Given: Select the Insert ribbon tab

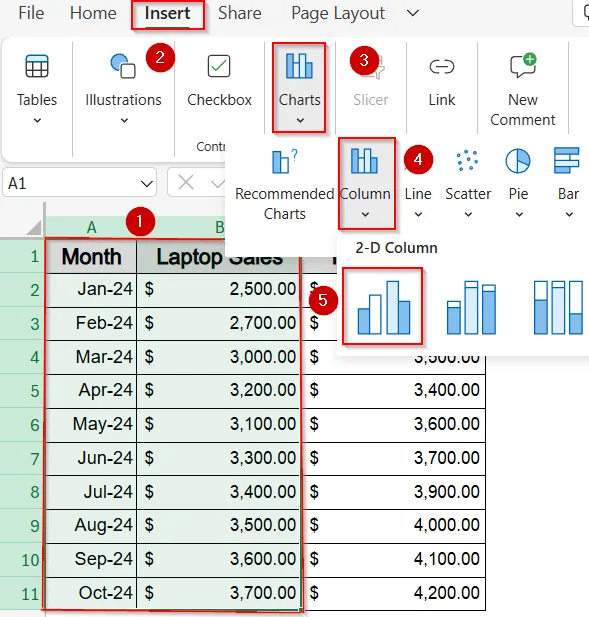Looking at the screenshot, I should (x=168, y=13).
